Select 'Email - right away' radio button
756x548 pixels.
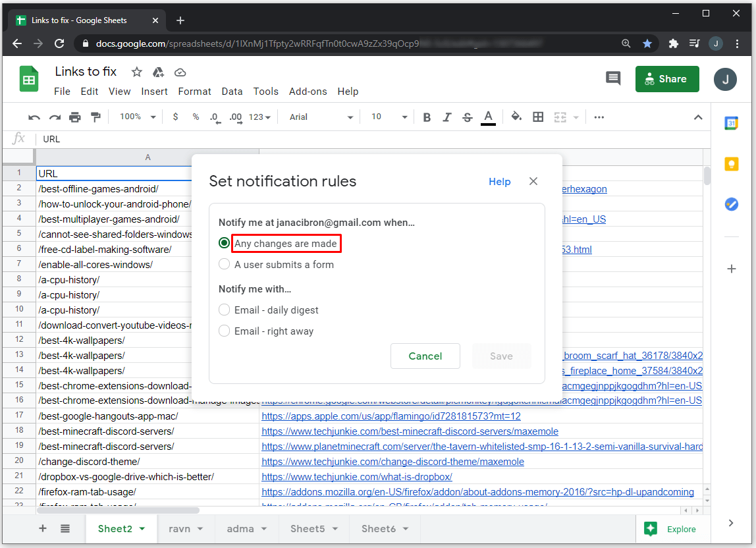click(x=224, y=331)
